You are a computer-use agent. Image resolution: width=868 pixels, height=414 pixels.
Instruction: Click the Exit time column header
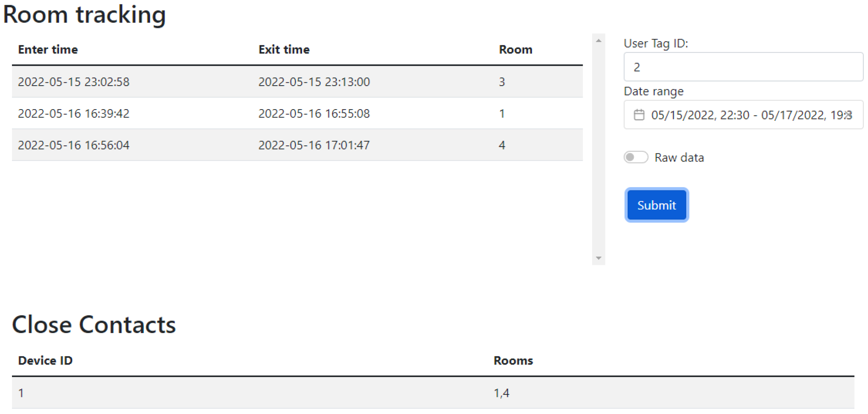284,49
